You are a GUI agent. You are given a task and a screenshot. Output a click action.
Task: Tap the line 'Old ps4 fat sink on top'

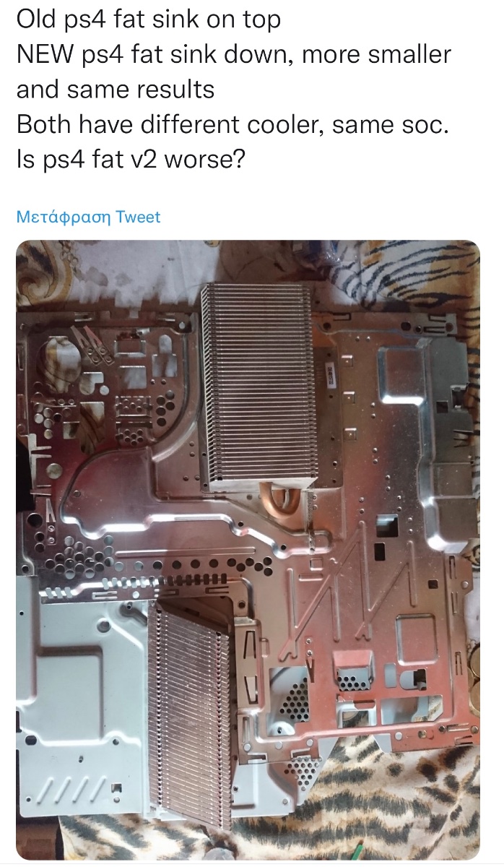click(x=148, y=20)
